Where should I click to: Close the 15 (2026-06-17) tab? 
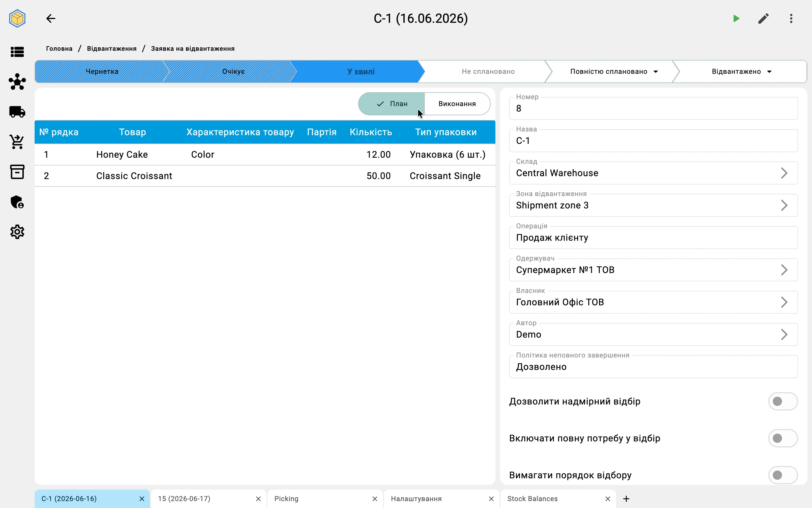pos(258,498)
